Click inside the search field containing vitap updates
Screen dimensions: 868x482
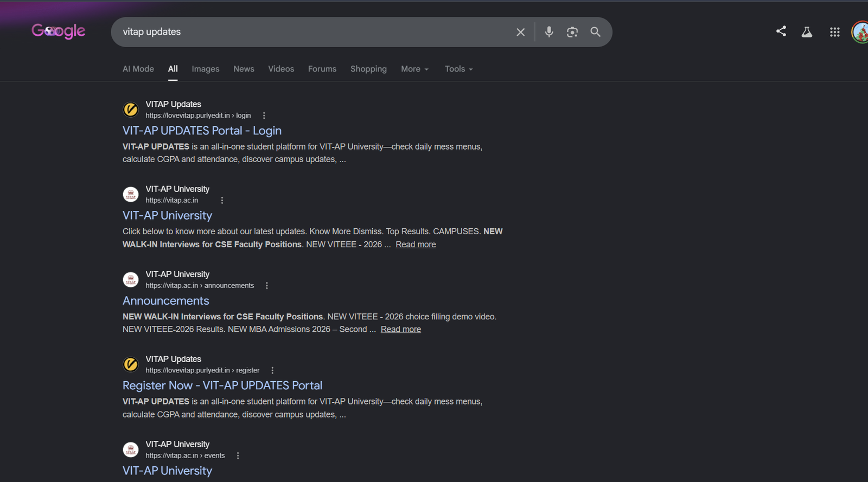click(315, 32)
